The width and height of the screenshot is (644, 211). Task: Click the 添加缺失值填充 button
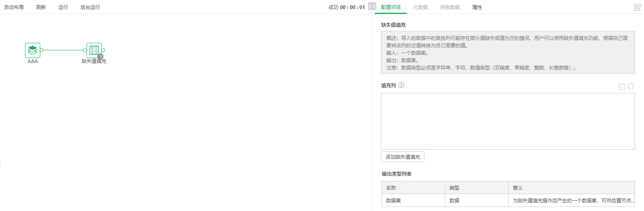[x=403, y=157]
